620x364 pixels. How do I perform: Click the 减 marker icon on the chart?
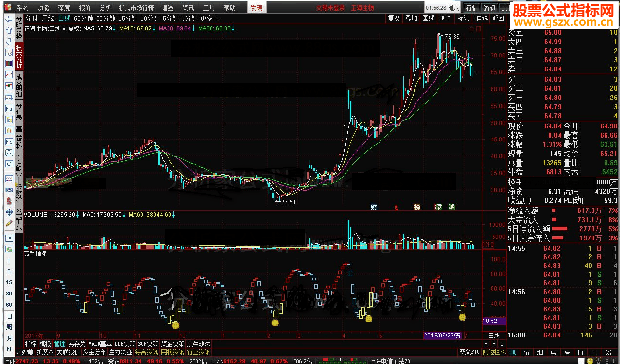[451, 207]
